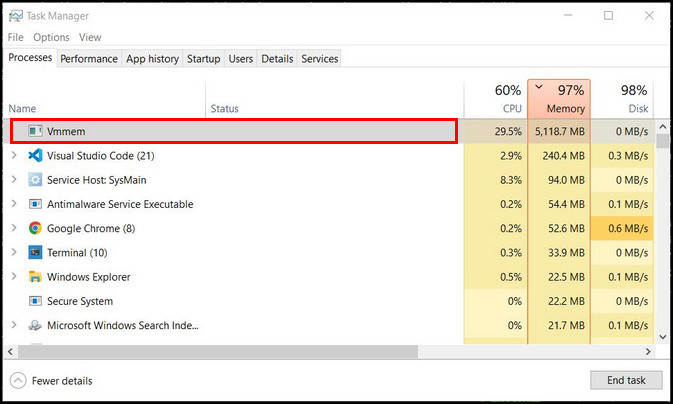Click the End task button
Screen dimensions: 673x404
coord(626,380)
